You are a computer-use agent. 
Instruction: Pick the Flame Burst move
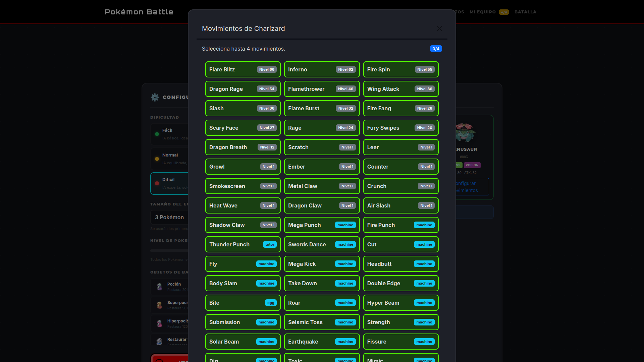pos(322,108)
